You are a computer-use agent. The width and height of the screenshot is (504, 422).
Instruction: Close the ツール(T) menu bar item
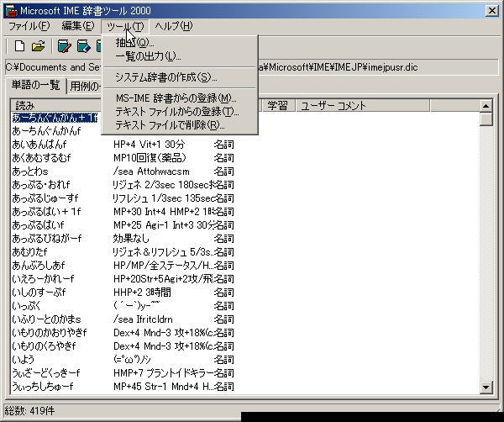pos(125,26)
